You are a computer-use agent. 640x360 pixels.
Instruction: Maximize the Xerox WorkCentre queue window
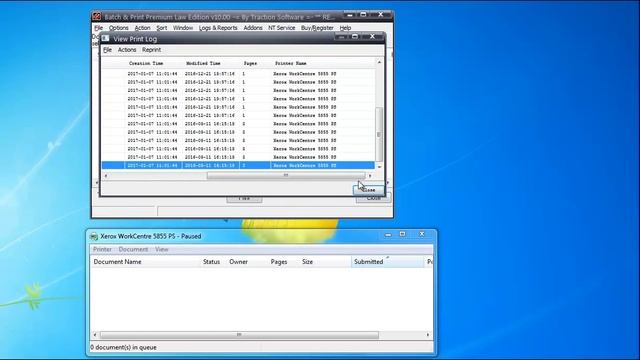(402, 234)
